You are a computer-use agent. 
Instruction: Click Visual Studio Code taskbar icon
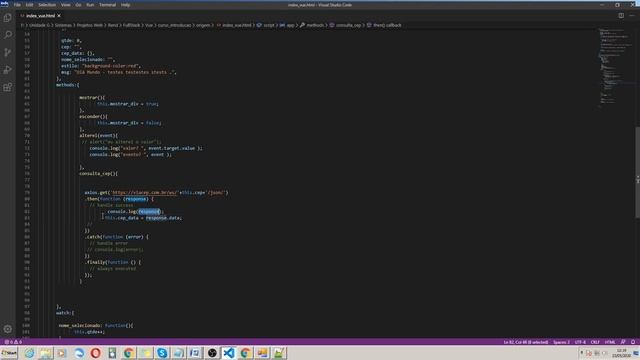(229, 353)
